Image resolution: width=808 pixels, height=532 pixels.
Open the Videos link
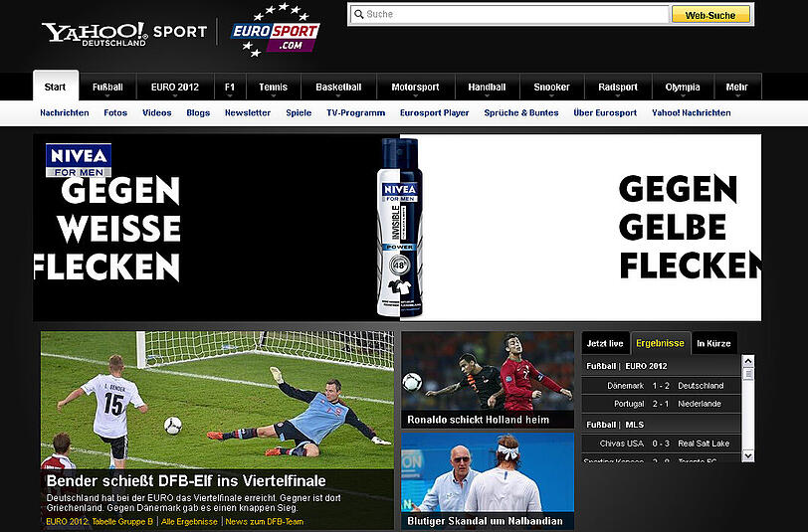point(156,112)
